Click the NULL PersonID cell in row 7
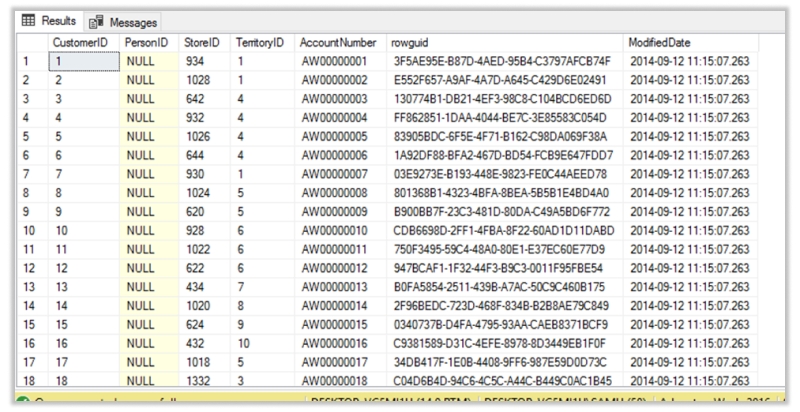 coord(146,174)
